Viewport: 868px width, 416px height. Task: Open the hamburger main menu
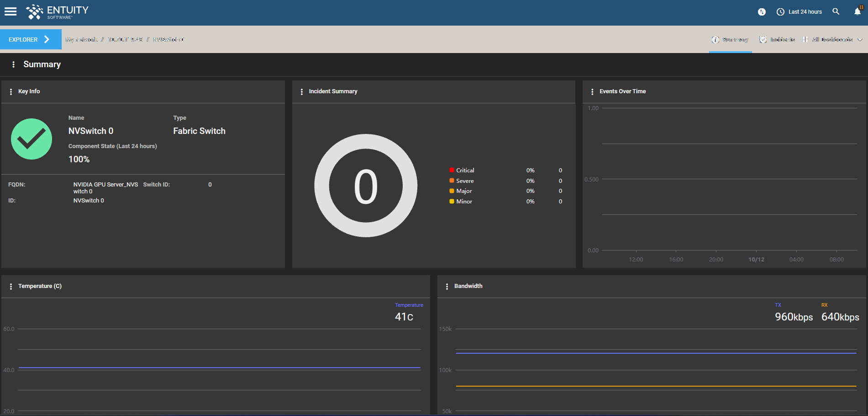point(11,11)
